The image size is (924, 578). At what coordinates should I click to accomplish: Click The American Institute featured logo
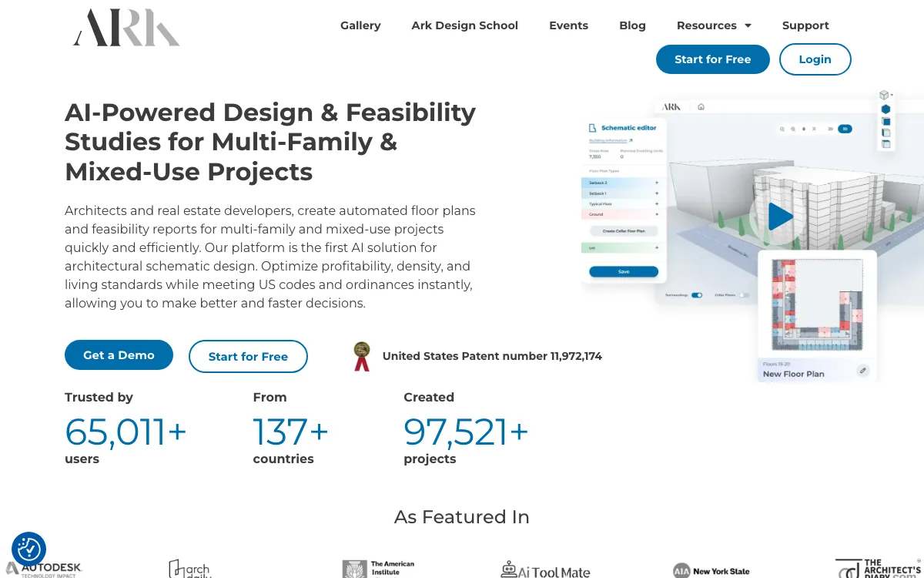click(x=379, y=569)
